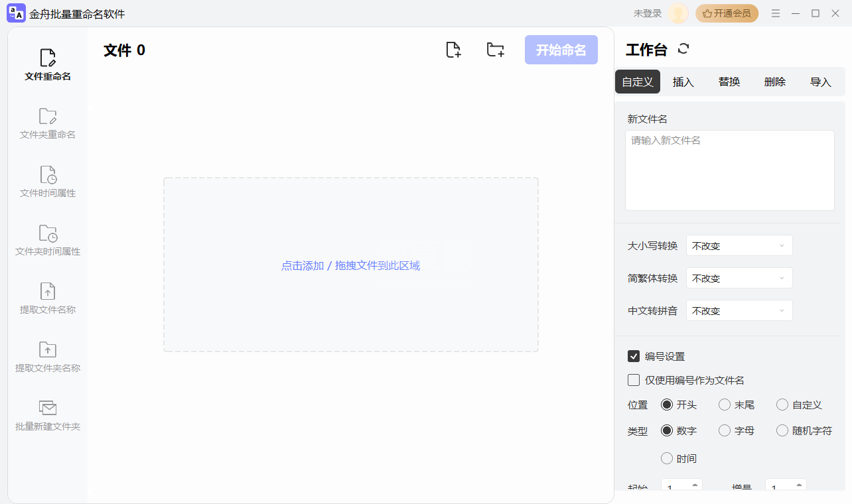The width and height of the screenshot is (852, 504).
Task: Select the 自定义 position radio button
Action: (x=782, y=405)
